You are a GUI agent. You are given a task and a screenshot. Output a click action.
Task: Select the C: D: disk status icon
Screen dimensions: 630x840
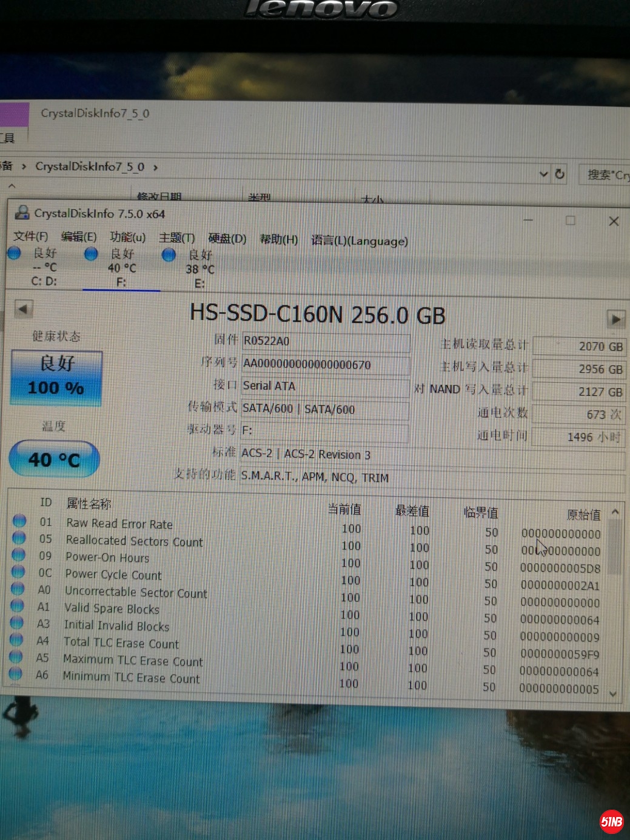coord(15,253)
